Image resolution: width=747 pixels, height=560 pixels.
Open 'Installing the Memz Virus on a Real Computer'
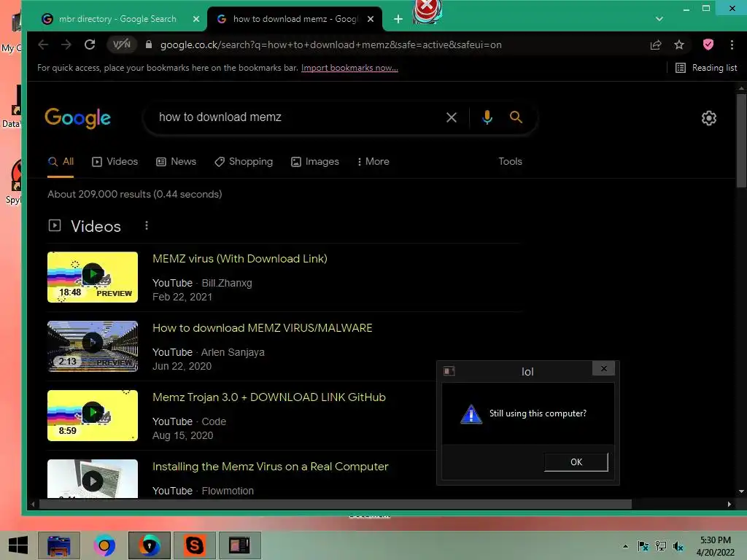click(271, 467)
